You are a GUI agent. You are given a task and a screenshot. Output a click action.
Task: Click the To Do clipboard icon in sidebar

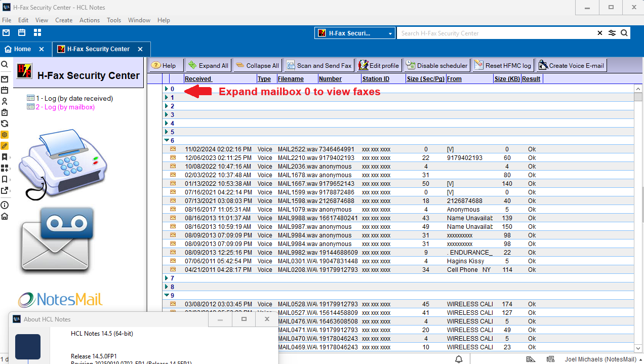(x=5, y=112)
